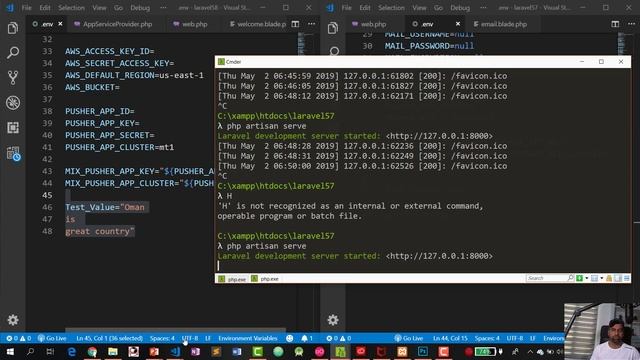Open notifications bell in left status bar
The height and width of the screenshot is (360, 640).
point(307,338)
